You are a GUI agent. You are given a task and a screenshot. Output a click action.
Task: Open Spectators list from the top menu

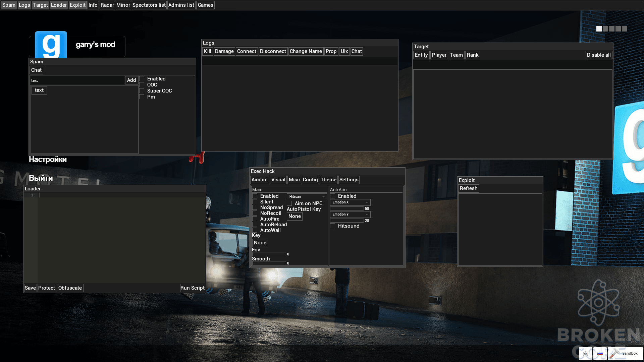(x=149, y=5)
